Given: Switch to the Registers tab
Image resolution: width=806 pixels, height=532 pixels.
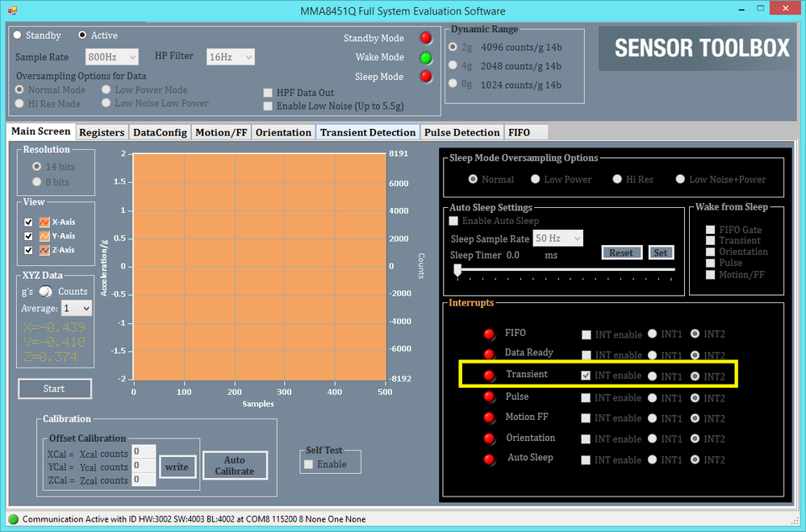Looking at the screenshot, I should click(x=102, y=132).
